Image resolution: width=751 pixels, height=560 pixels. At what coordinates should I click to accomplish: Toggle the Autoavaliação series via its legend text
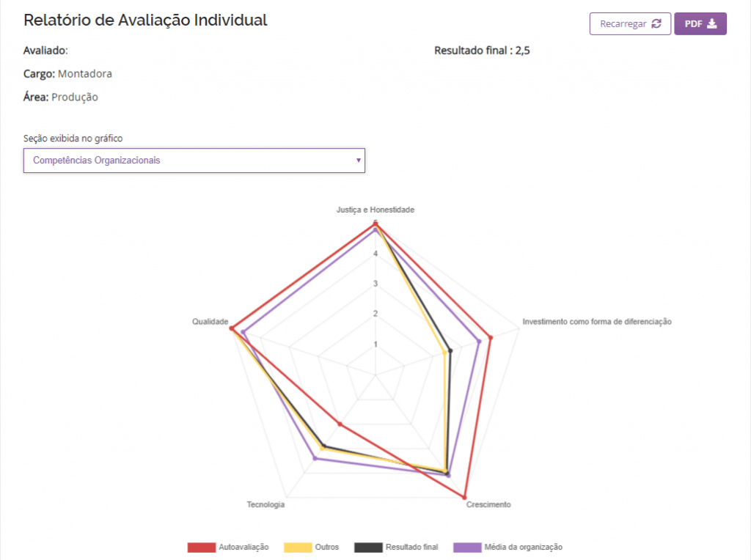click(243, 547)
